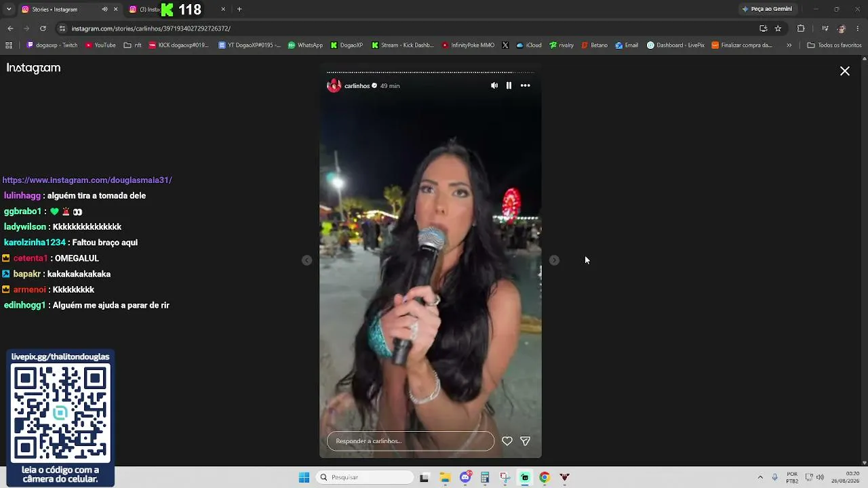Bookmark this page with the star icon
This screenshot has height=488, width=868.
click(778, 28)
